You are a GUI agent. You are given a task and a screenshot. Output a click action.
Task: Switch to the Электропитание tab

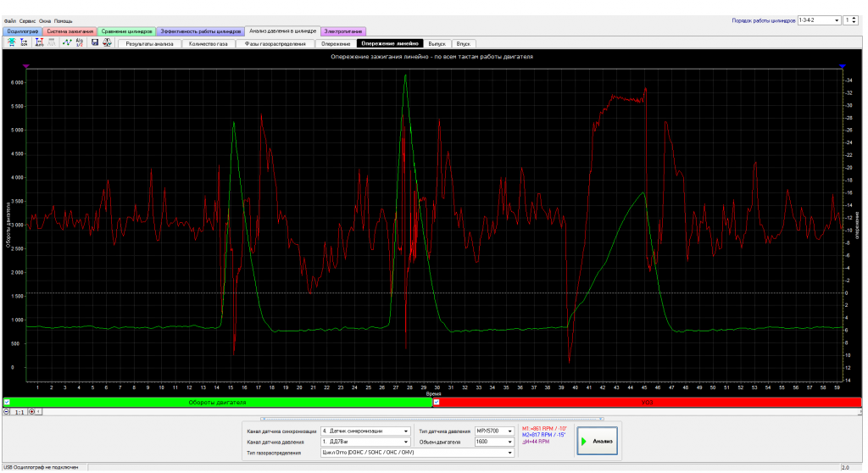pos(343,31)
